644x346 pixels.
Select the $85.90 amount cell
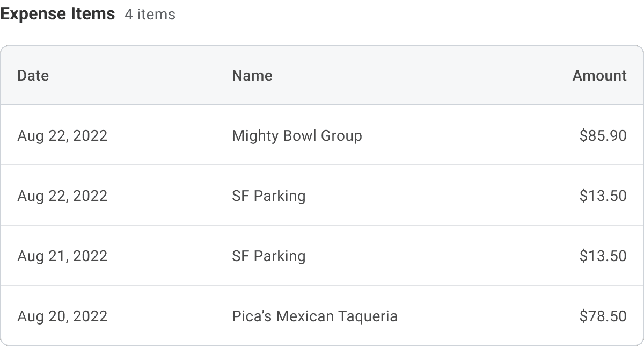[x=603, y=136]
